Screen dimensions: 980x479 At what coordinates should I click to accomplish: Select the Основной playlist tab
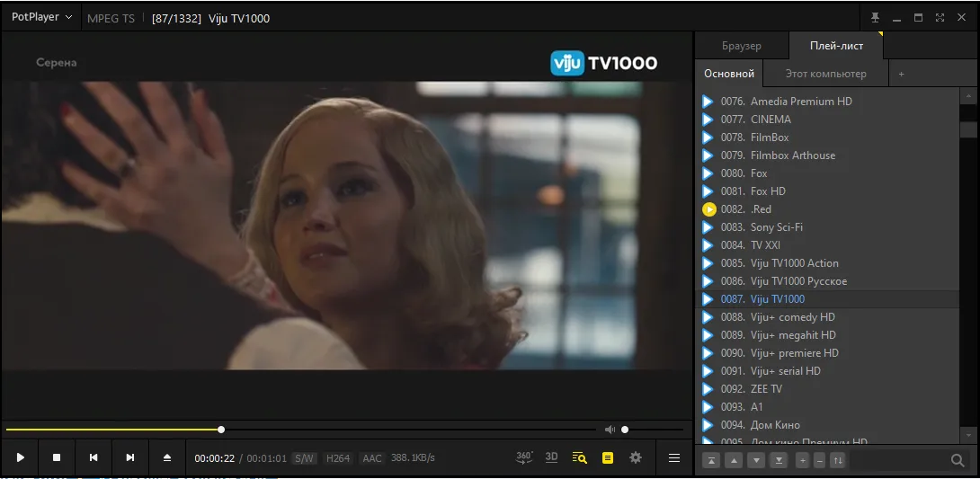pyautogui.click(x=729, y=74)
